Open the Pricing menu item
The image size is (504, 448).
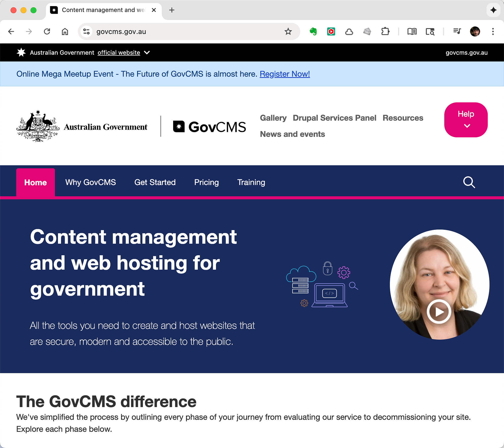click(206, 182)
